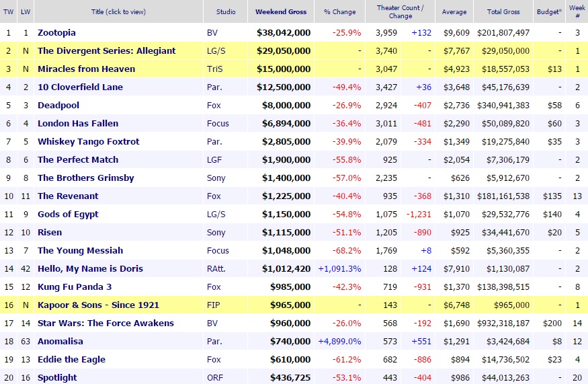The height and width of the screenshot is (384, 588).
Task: View The Revenant movie page
Action: [x=68, y=196]
